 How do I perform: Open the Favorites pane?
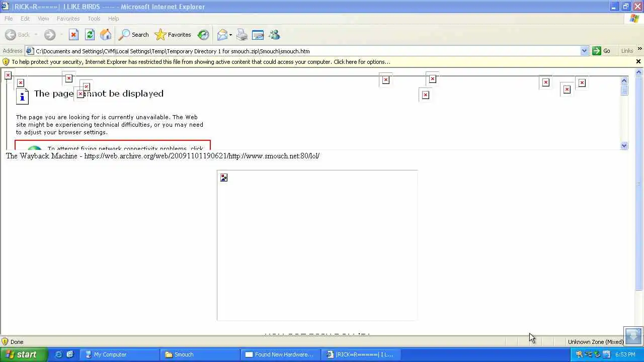coord(173,35)
